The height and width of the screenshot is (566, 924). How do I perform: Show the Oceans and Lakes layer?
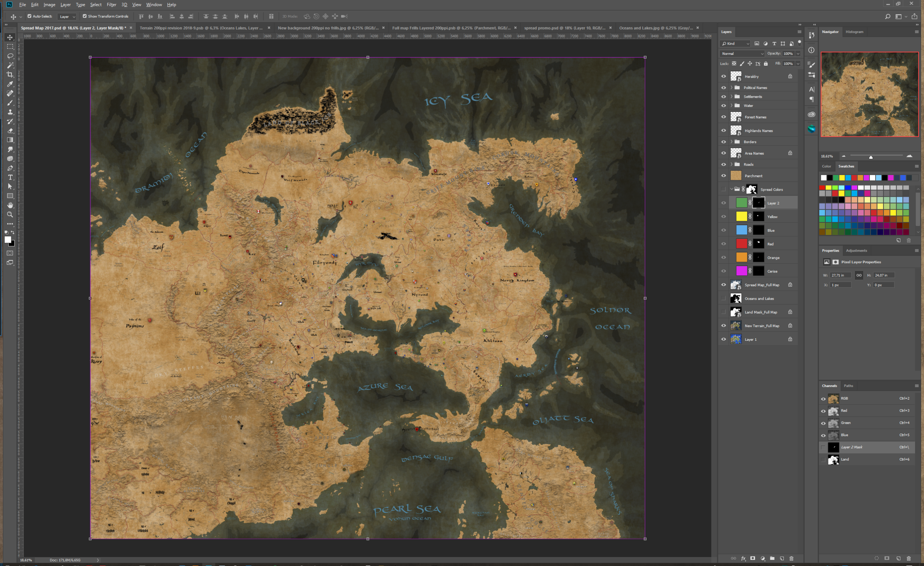(x=724, y=299)
